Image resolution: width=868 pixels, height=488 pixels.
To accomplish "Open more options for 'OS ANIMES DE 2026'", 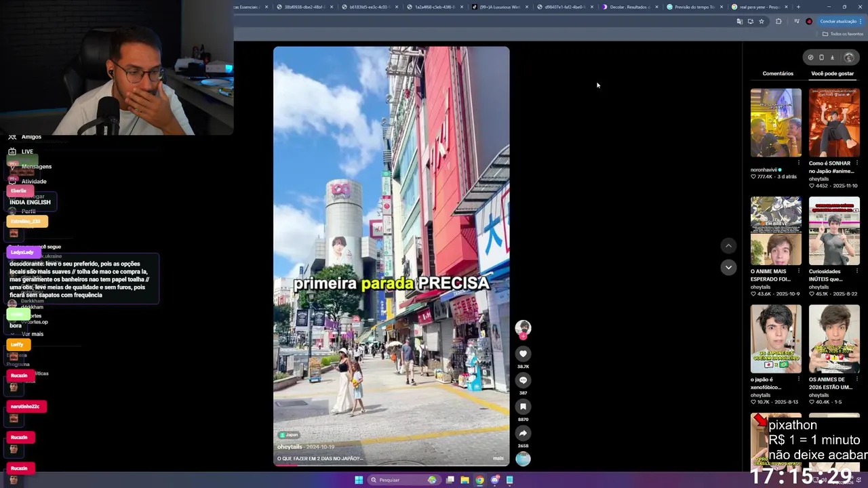I will tap(856, 380).
